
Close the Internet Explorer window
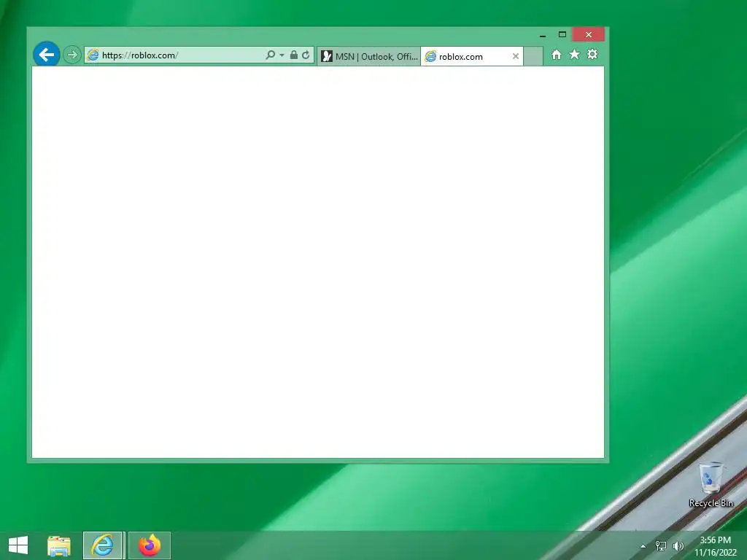(x=589, y=34)
